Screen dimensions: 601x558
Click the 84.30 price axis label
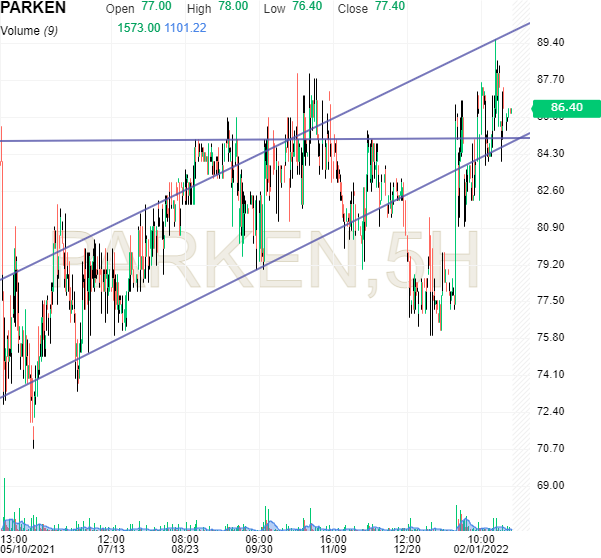(552, 153)
